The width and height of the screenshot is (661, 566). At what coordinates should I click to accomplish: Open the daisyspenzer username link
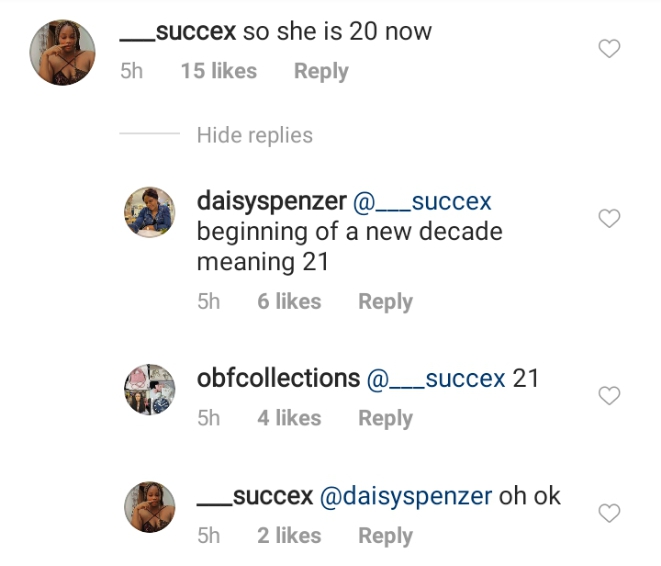271,201
